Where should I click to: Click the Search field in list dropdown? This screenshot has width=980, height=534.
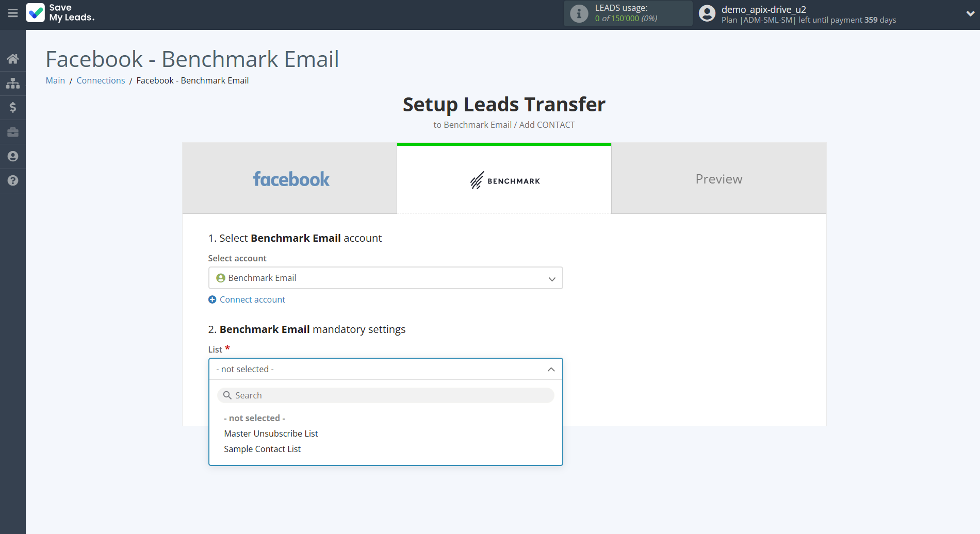385,395
